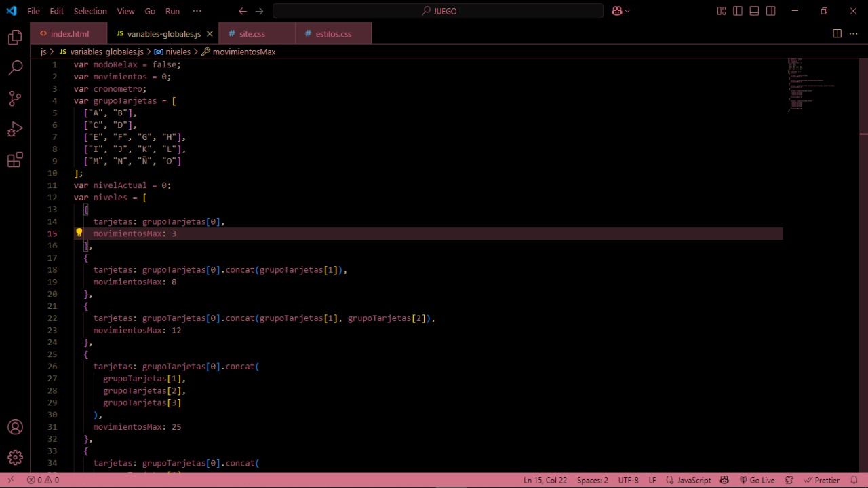Place cursor on 'var modoRelax = false;'
868x488 pixels.
[127, 64]
